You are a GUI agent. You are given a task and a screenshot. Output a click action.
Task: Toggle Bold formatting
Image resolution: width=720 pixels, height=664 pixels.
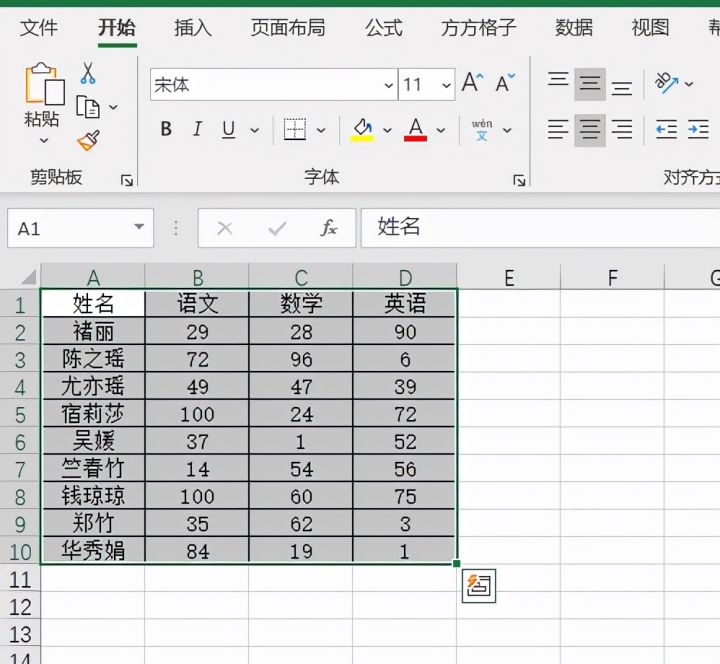[x=166, y=129]
